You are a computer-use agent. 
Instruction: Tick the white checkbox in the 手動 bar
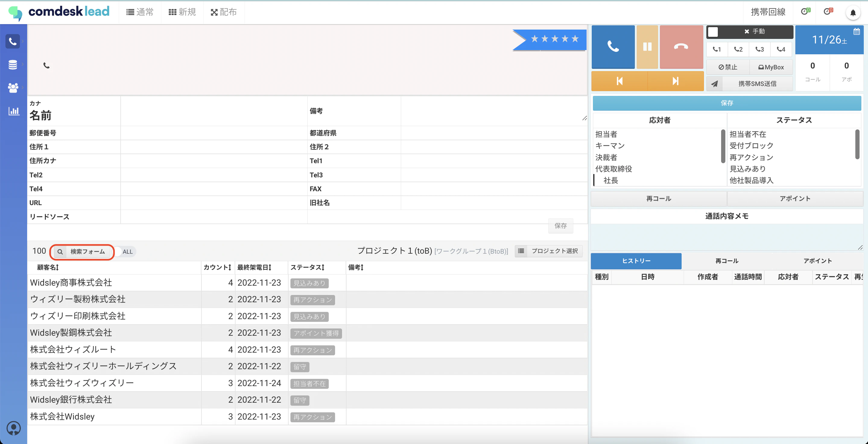point(713,32)
